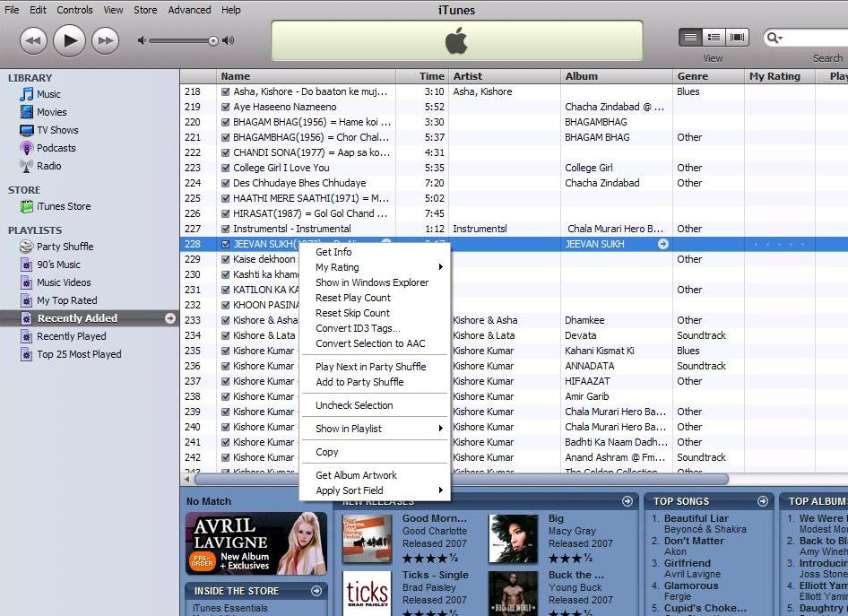Open Beautiful Liar top song link
Viewport: 848px width, 616px height.
pos(697,518)
